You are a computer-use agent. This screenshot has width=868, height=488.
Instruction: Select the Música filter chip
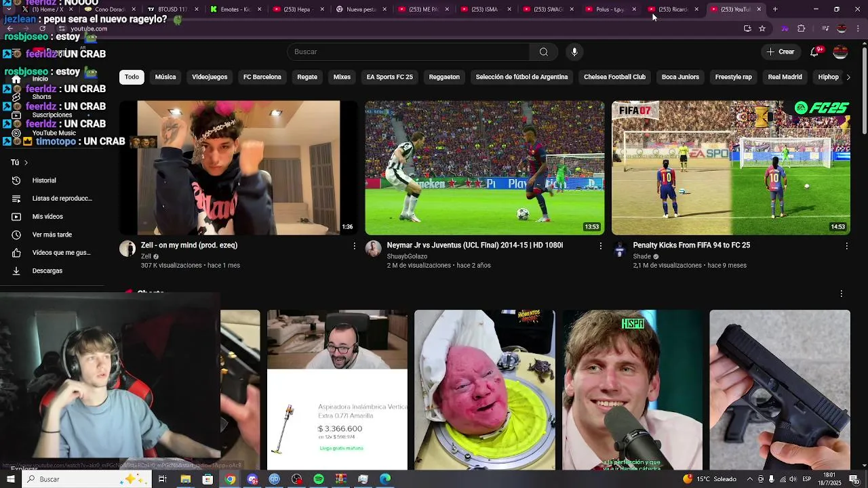pos(165,77)
